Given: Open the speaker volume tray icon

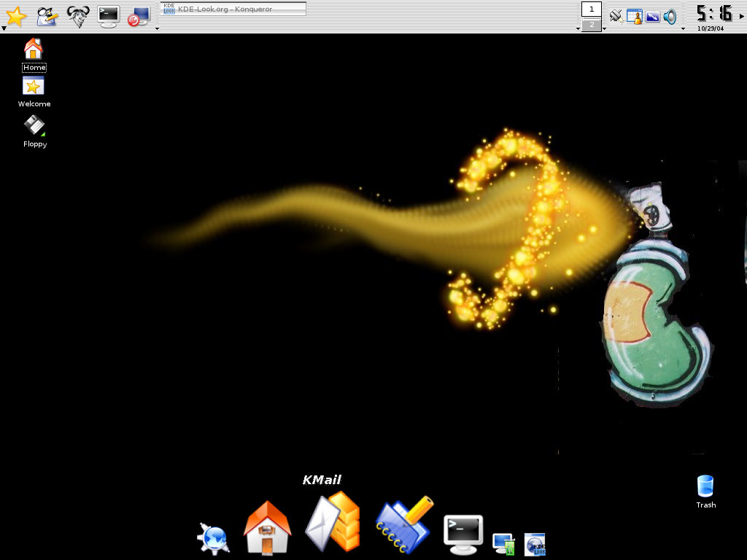Looking at the screenshot, I should (x=670, y=17).
